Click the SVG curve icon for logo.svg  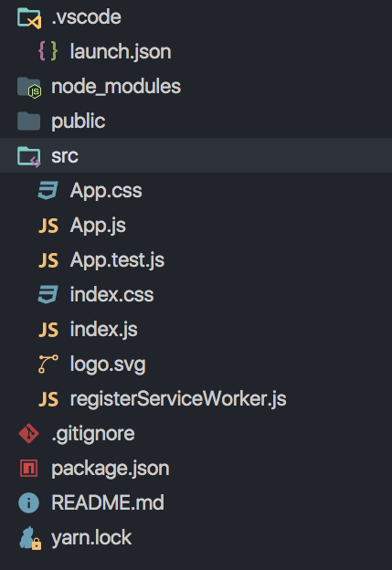click(x=48, y=364)
